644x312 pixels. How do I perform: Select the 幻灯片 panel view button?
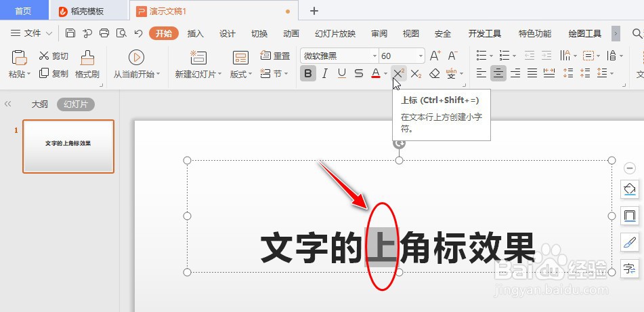click(76, 104)
